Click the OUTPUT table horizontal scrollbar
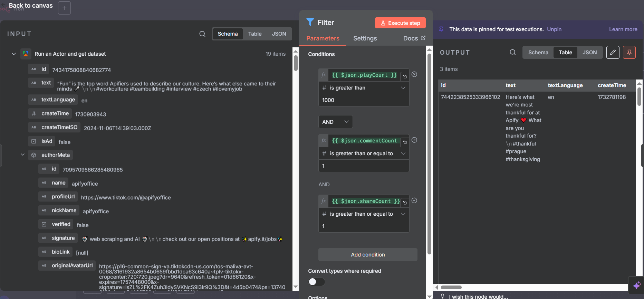This screenshot has height=299, width=644. pyautogui.click(x=451, y=287)
